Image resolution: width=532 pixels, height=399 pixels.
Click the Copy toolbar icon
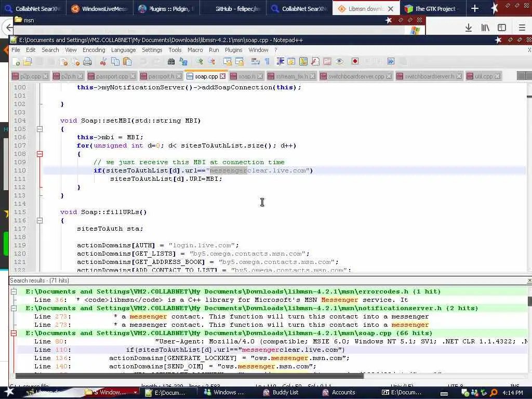point(115,61)
